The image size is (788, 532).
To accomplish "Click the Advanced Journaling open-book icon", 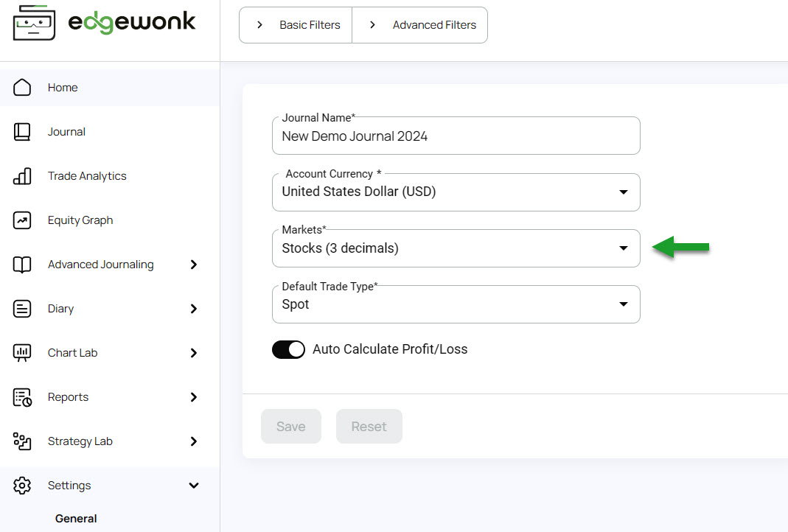I will 22,265.
